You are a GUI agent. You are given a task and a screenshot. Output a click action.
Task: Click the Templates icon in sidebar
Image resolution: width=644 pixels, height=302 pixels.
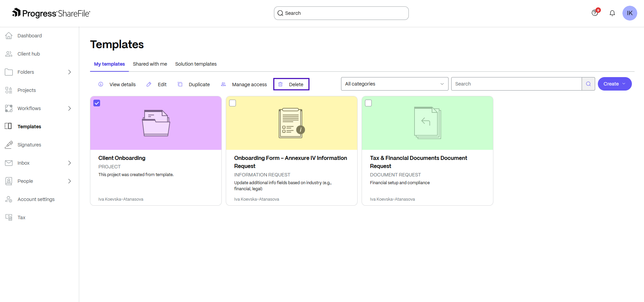[x=8, y=126]
